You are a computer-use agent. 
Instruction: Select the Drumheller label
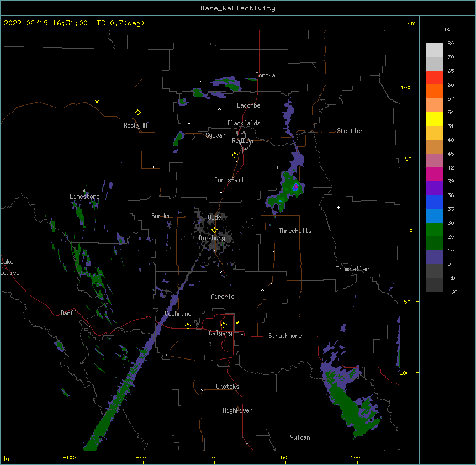(352, 269)
